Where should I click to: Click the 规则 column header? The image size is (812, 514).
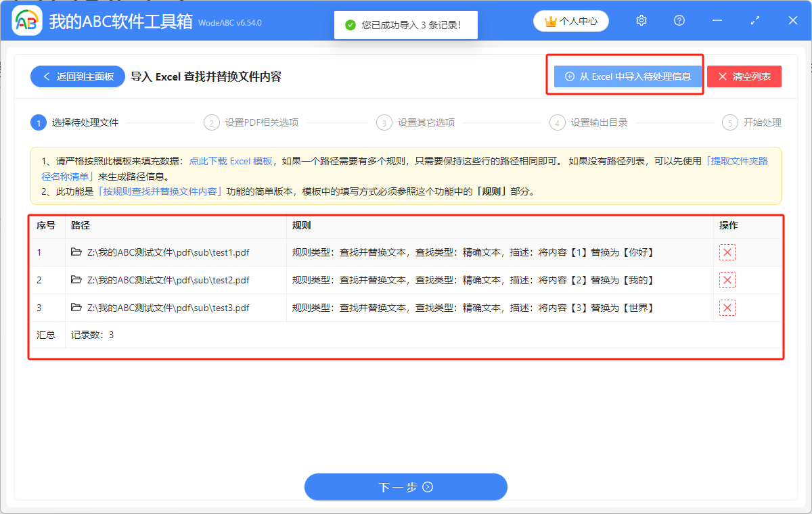coord(301,225)
